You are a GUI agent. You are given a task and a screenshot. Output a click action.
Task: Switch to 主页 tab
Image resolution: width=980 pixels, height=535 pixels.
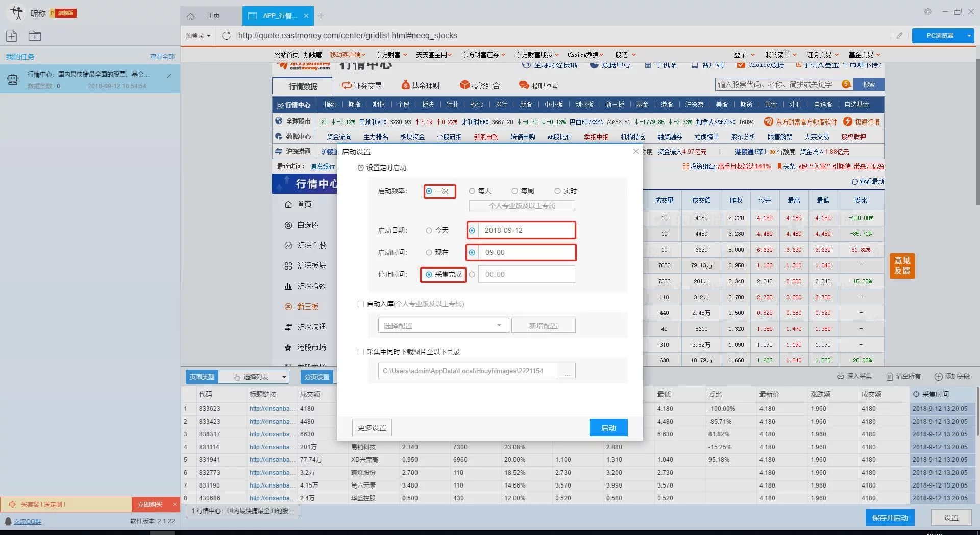point(210,16)
